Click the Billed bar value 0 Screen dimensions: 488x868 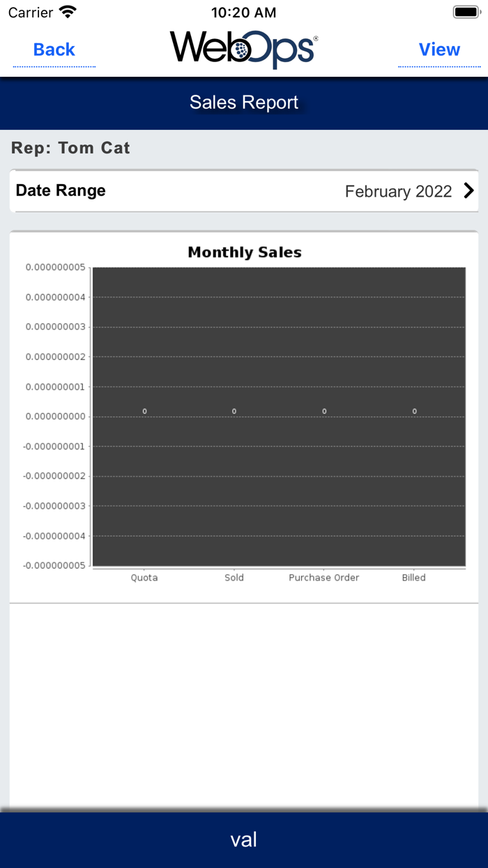click(x=414, y=412)
